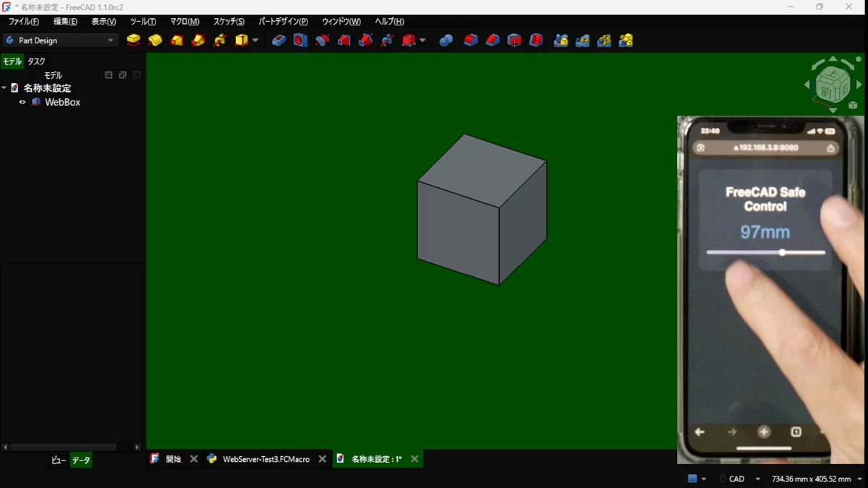The image size is (868, 488).
Task: Click the Polar Pattern icon
Action: [x=604, y=40]
